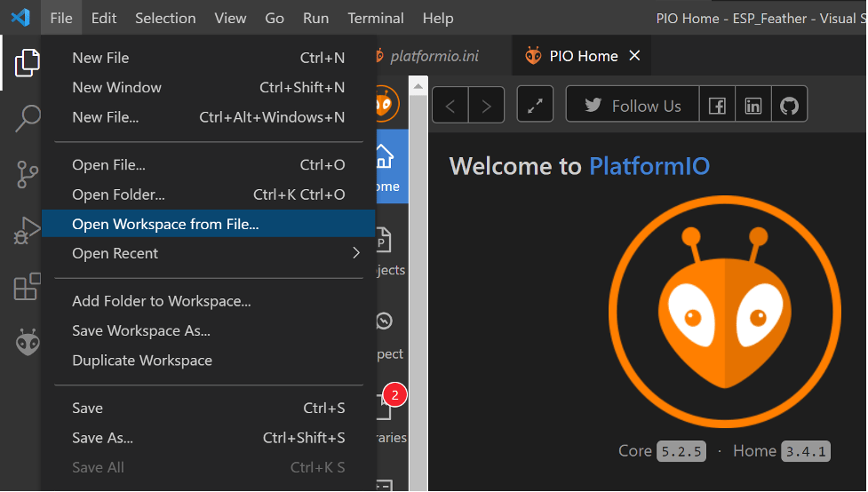Click the PlatformIO link in welcome heading

coord(649,166)
